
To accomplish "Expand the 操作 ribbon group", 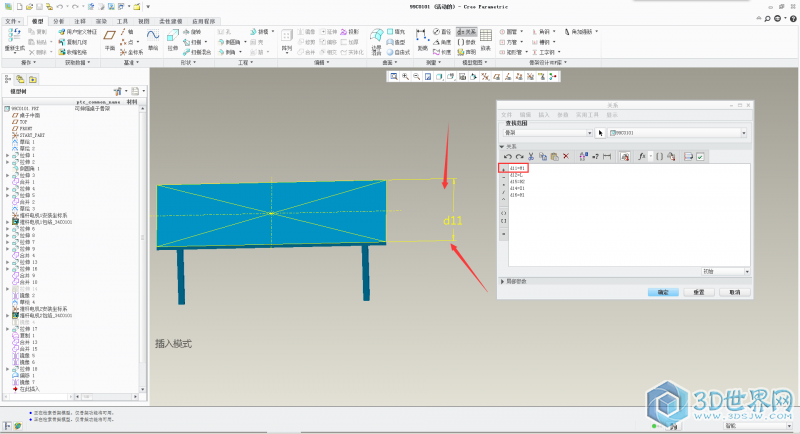I will tap(28, 62).
